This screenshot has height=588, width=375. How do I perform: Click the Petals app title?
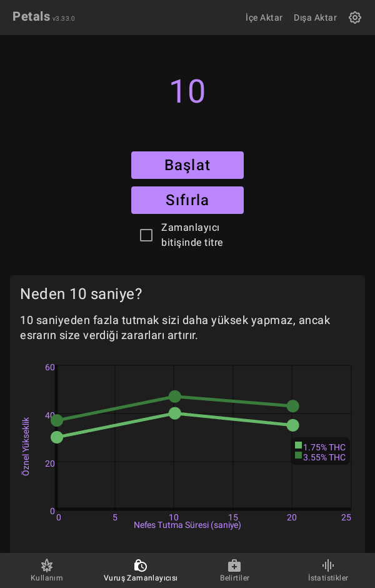(x=31, y=17)
